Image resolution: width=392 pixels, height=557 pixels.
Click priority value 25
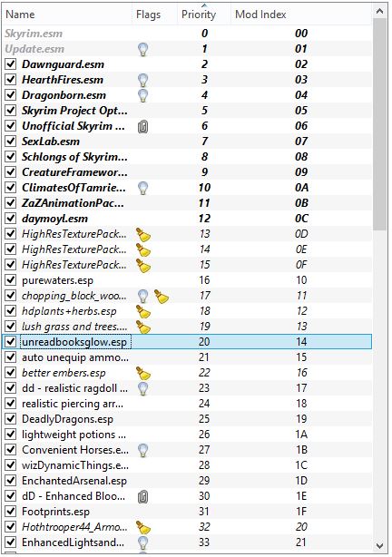pyautogui.click(x=204, y=419)
